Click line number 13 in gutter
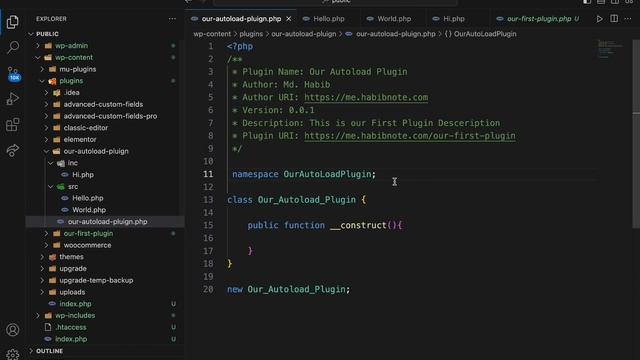 click(208, 200)
